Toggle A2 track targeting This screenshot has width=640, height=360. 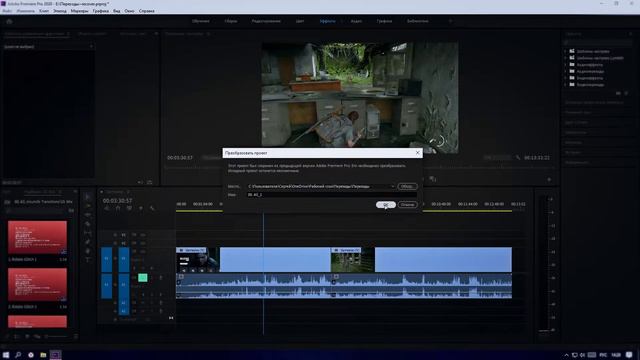tap(124, 303)
